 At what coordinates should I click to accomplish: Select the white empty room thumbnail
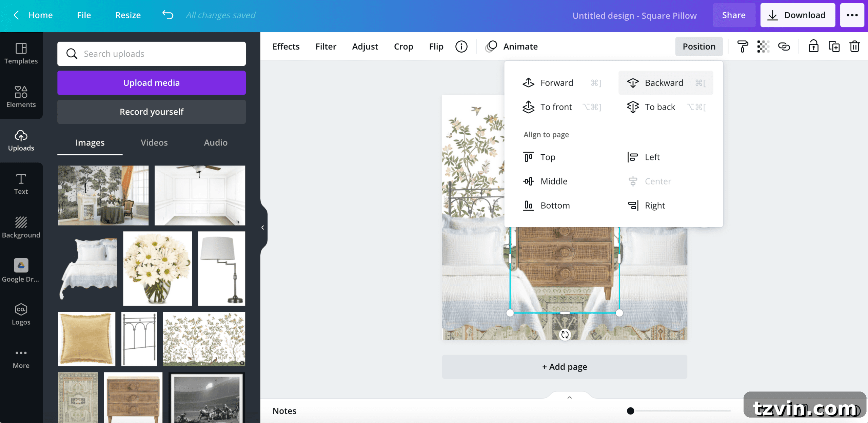pyautogui.click(x=200, y=195)
